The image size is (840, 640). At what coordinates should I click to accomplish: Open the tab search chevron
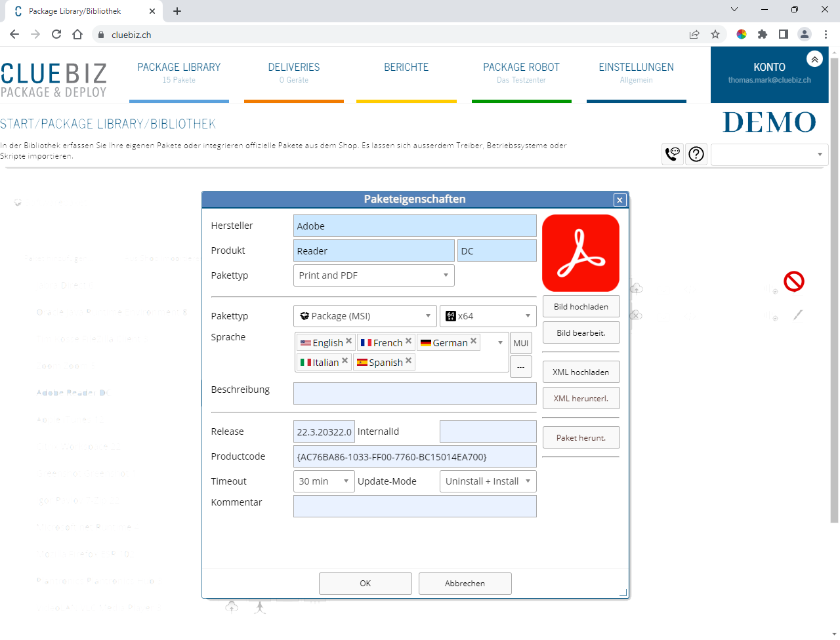[734, 9]
